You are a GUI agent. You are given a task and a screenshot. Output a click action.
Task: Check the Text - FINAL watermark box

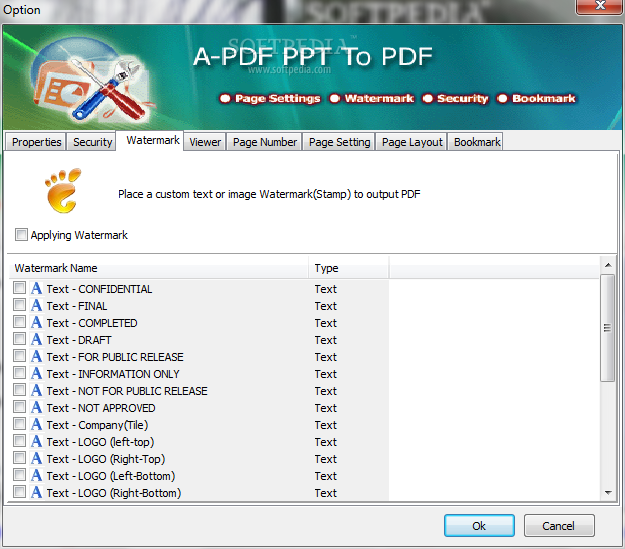pyautogui.click(x=20, y=305)
